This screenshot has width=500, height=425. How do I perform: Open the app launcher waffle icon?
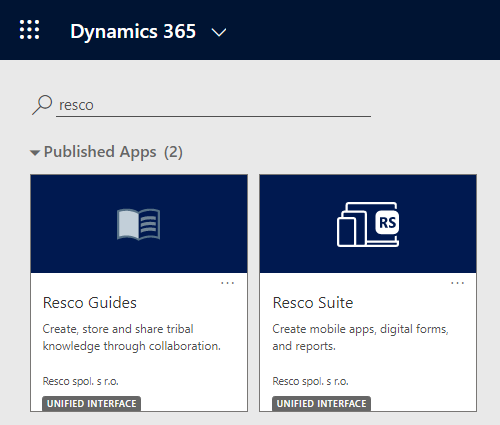[29, 30]
